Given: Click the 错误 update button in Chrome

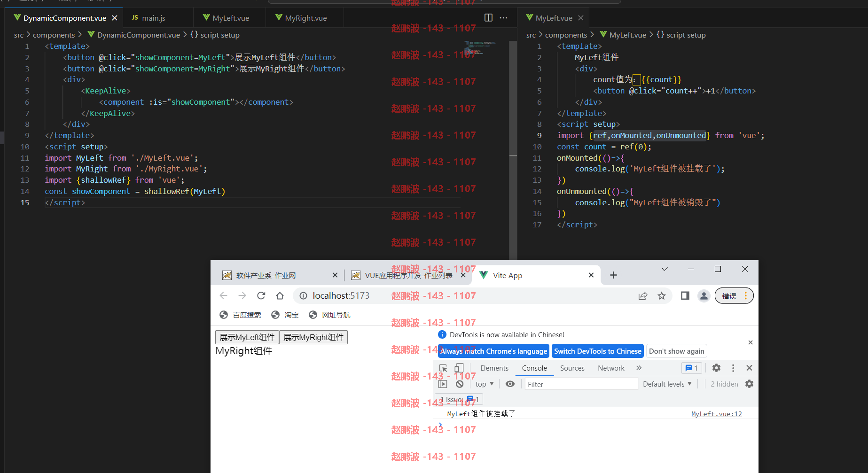Looking at the screenshot, I should 734,296.
